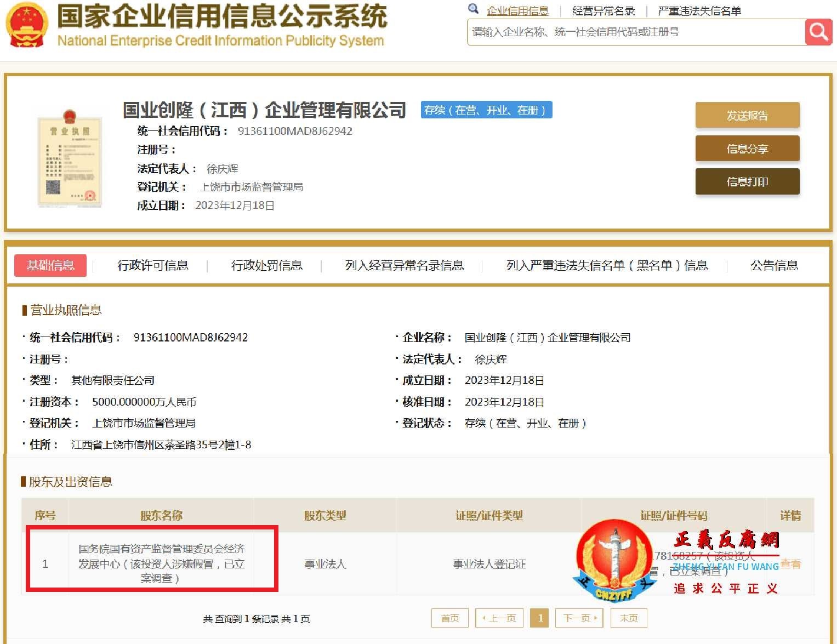Click the national emblem site logo
The height and width of the screenshot is (644, 837).
[25, 25]
